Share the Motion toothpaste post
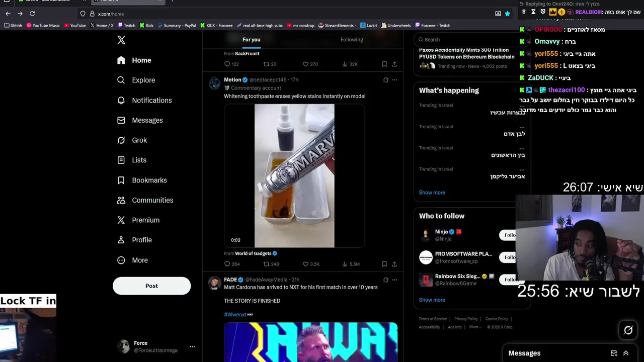This screenshot has width=644, height=362. click(x=394, y=264)
